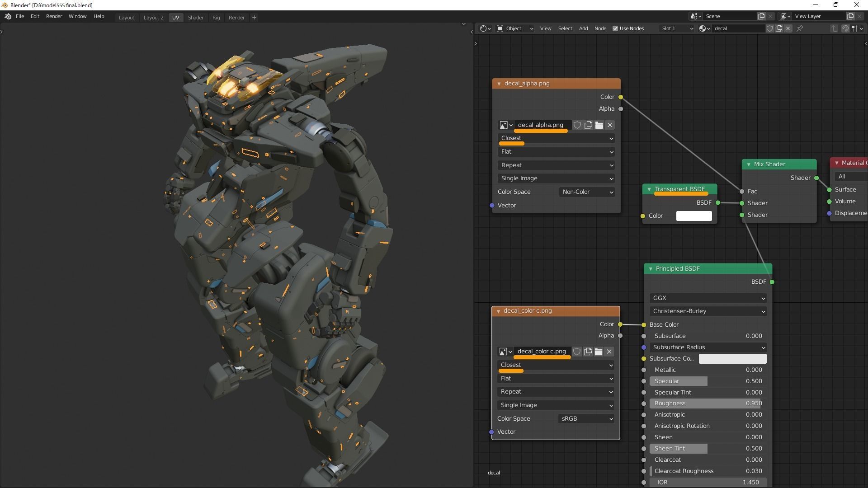Screen dimensions: 868x488
Task: Click the Color output socket of decal_alpha.png
Action: [x=621, y=97]
